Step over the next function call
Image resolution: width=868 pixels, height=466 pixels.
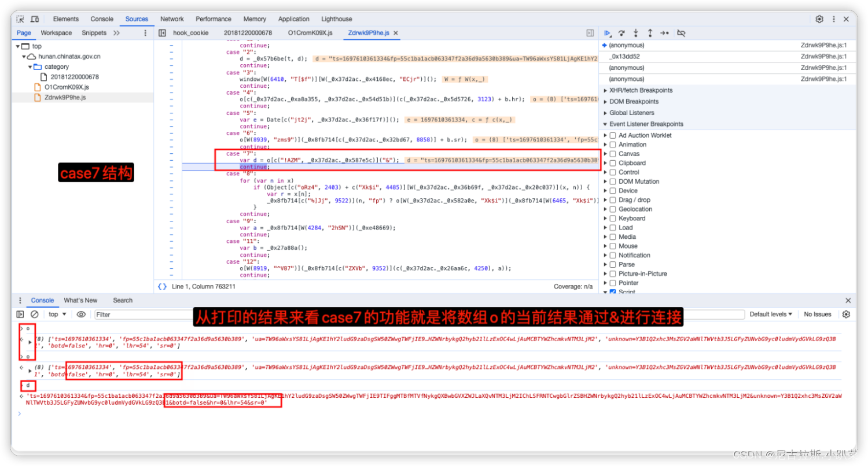621,33
